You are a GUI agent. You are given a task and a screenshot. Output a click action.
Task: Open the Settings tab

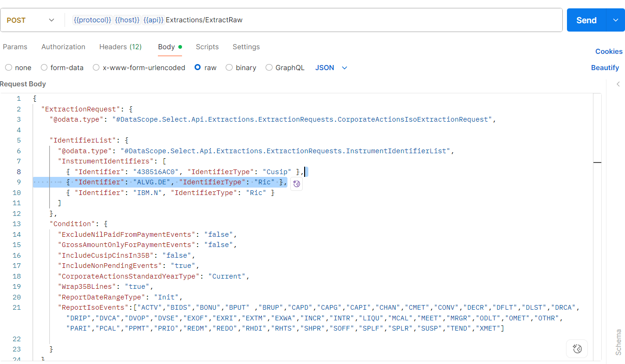246,47
